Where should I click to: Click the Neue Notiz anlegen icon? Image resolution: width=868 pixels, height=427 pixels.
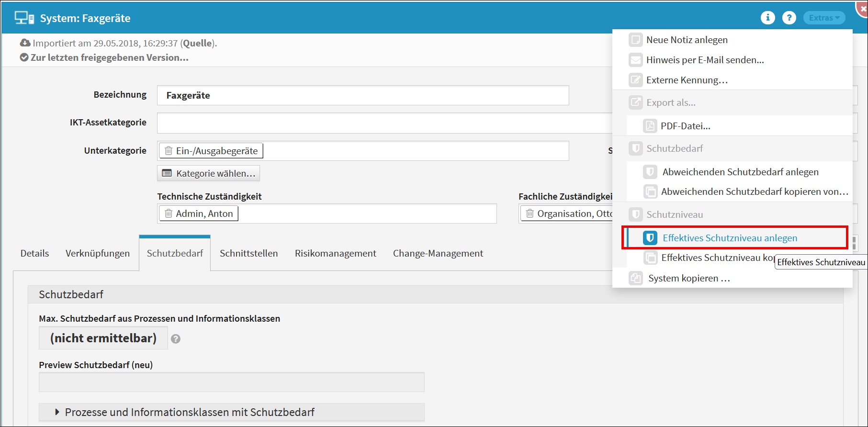tap(635, 40)
